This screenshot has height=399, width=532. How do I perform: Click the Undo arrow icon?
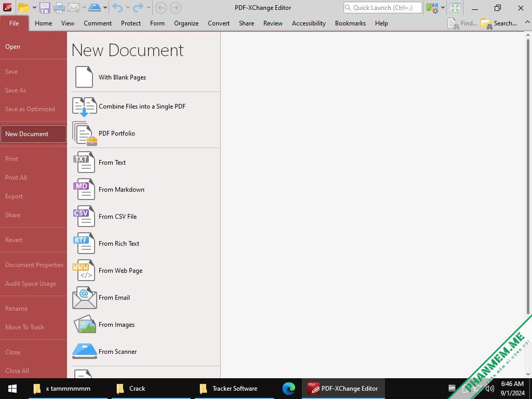click(117, 7)
